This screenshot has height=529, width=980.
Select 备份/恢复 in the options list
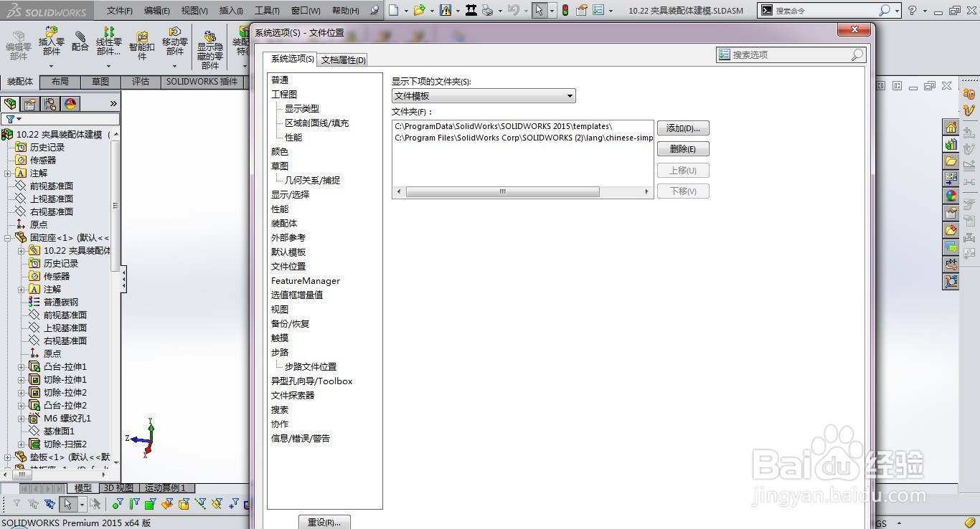(290, 323)
